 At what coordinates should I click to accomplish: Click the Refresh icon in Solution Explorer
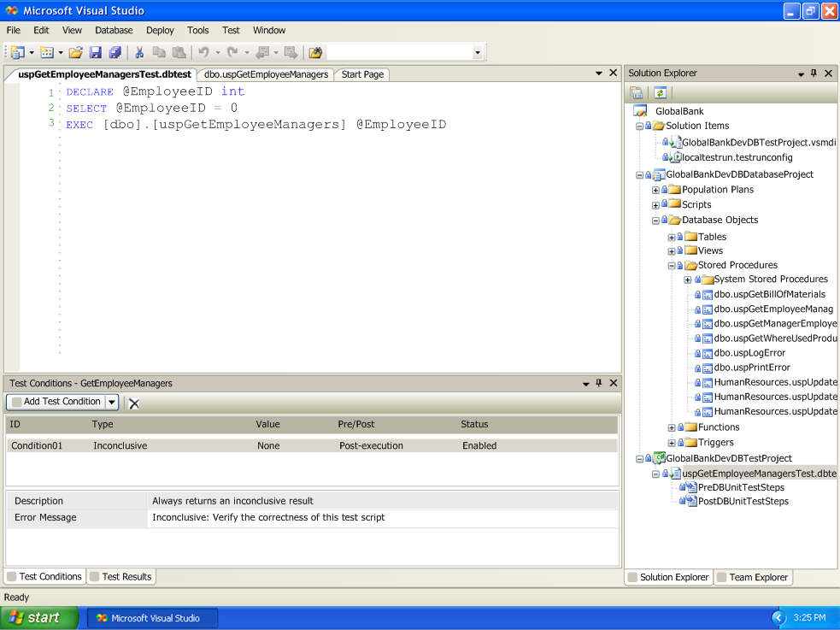[x=660, y=92]
